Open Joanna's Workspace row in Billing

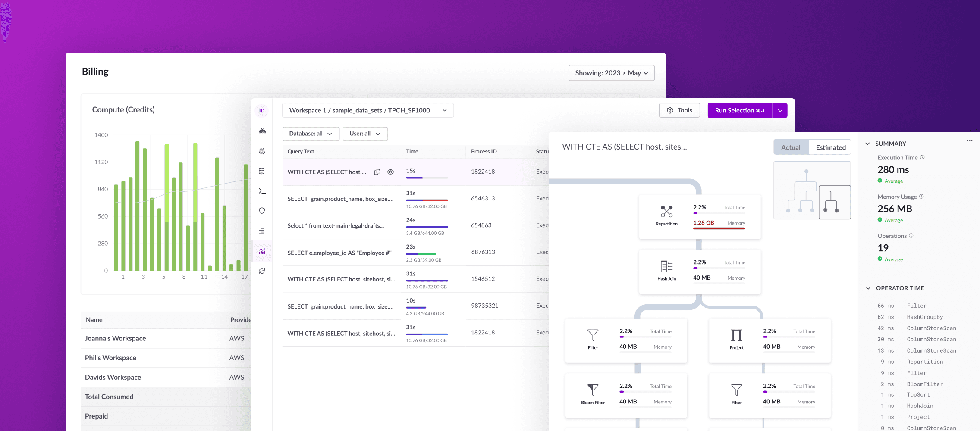pos(166,338)
